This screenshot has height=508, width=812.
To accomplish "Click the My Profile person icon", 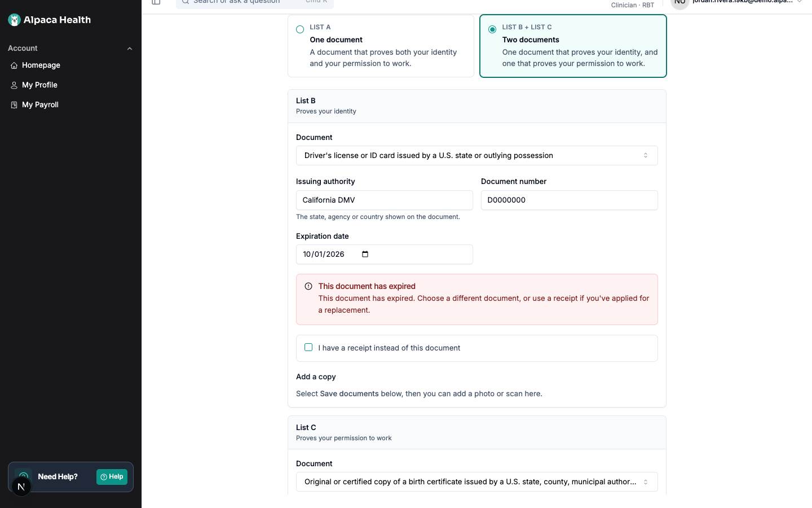I will pyautogui.click(x=14, y=85).
